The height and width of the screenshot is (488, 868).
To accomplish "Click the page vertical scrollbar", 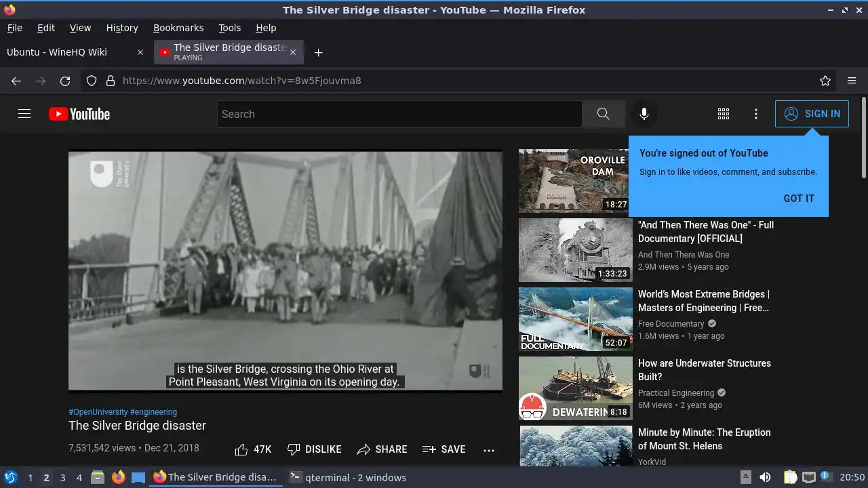I will coord(863,138).
